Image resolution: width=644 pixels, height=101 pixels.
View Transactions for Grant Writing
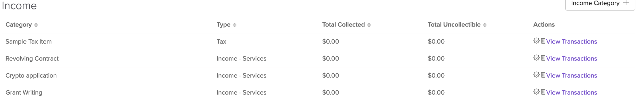[571, 92]
